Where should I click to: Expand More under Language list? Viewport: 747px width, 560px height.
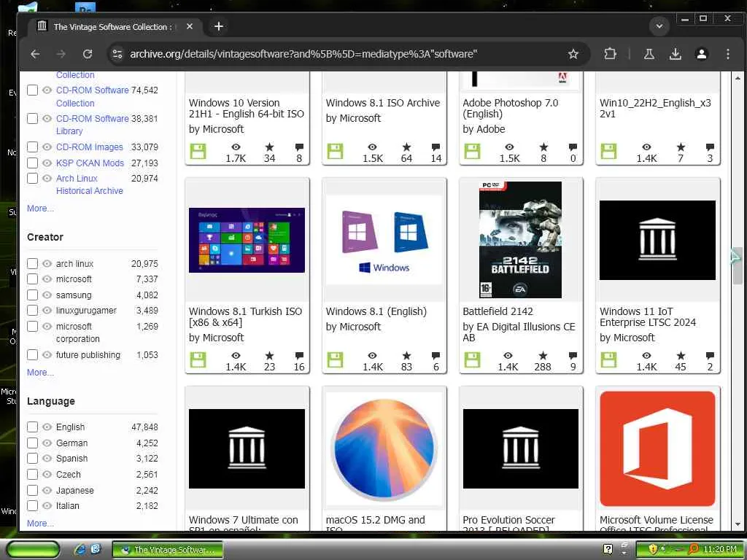coord(41,523)
